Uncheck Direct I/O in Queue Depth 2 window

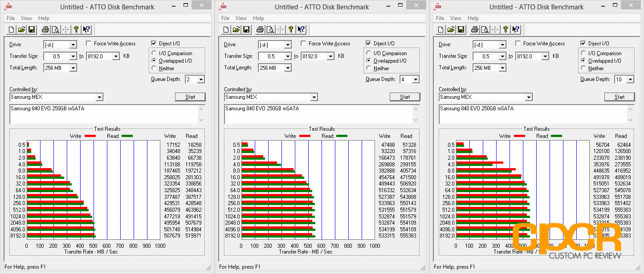pyautogui.click(x=154, y=44)
